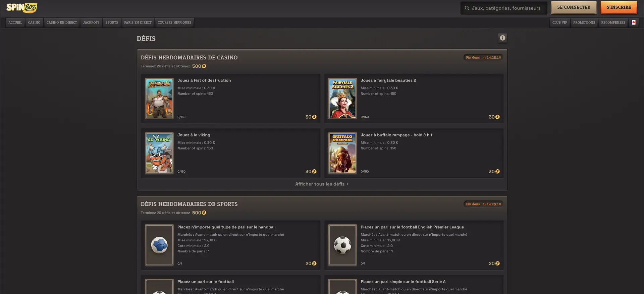Click the Le Viking reward coin
This screenshot has height=294, width=644.
click(314, 172)
